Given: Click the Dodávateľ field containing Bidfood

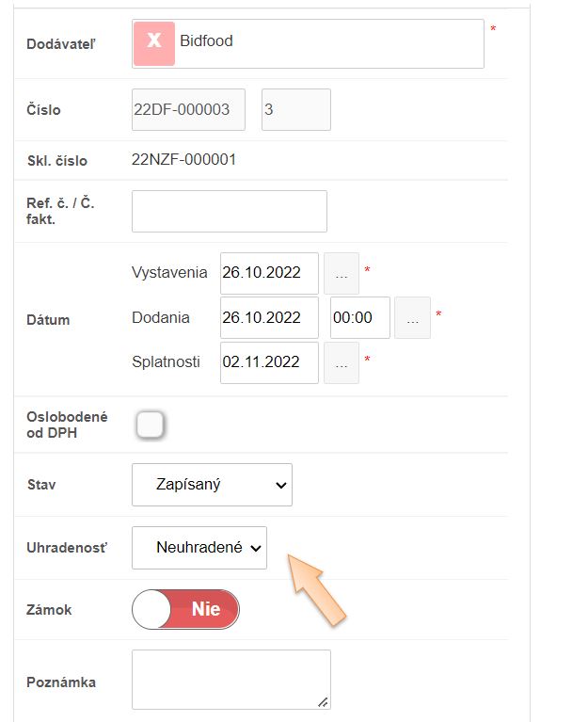Looking at the screenshot, I should click(x=329, y=43).
